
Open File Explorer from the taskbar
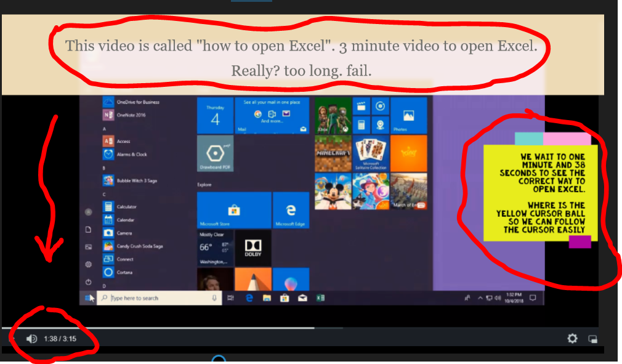267,298
